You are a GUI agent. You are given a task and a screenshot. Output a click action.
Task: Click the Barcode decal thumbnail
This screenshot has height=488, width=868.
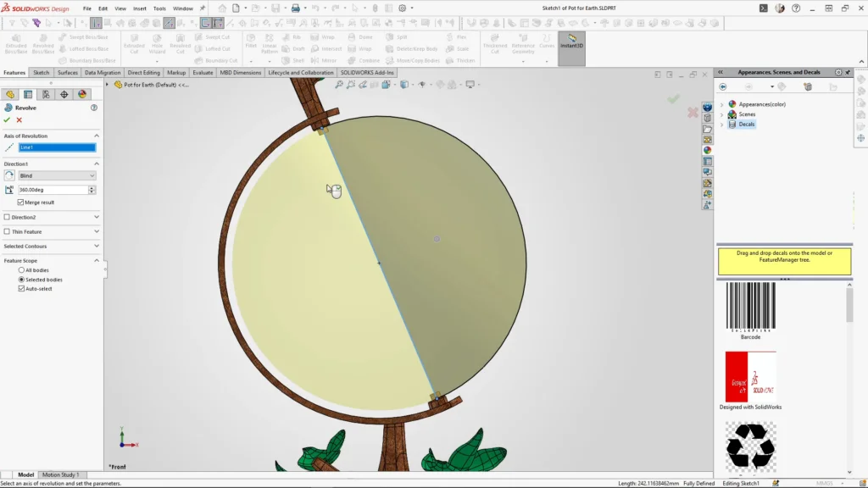click(751, 307)
